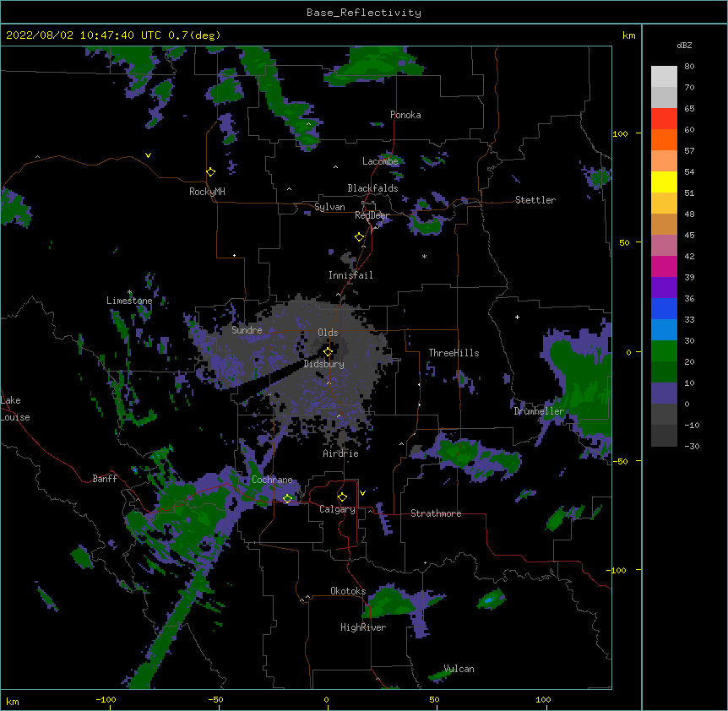
Task: Click the Cochrane town label
Action: coord(272,480)
